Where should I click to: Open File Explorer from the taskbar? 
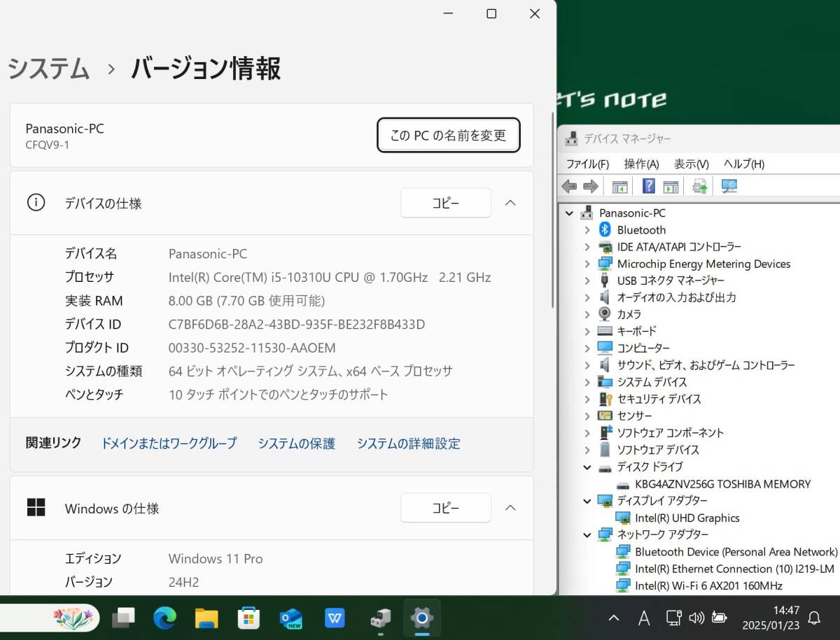[x=206, y=618]
